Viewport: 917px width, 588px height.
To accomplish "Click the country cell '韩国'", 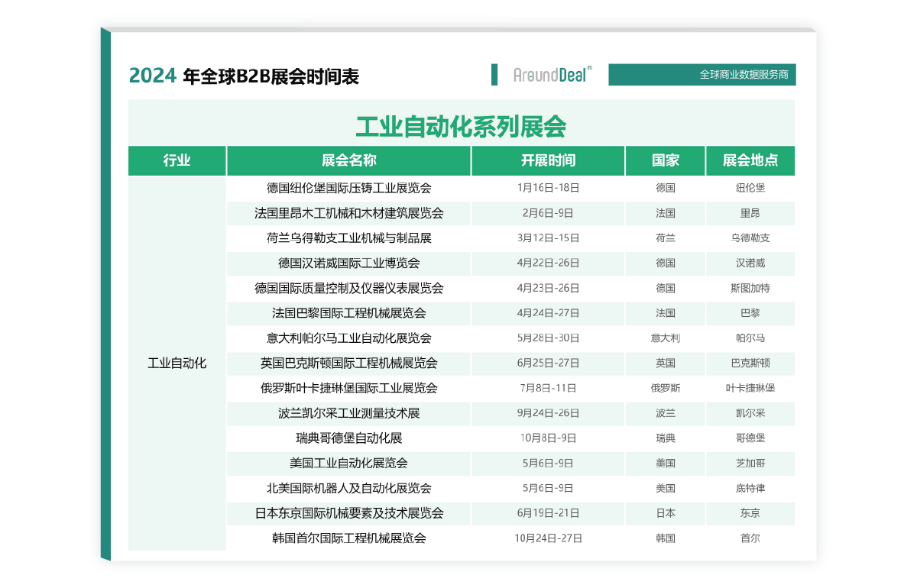I will (666, 538).
